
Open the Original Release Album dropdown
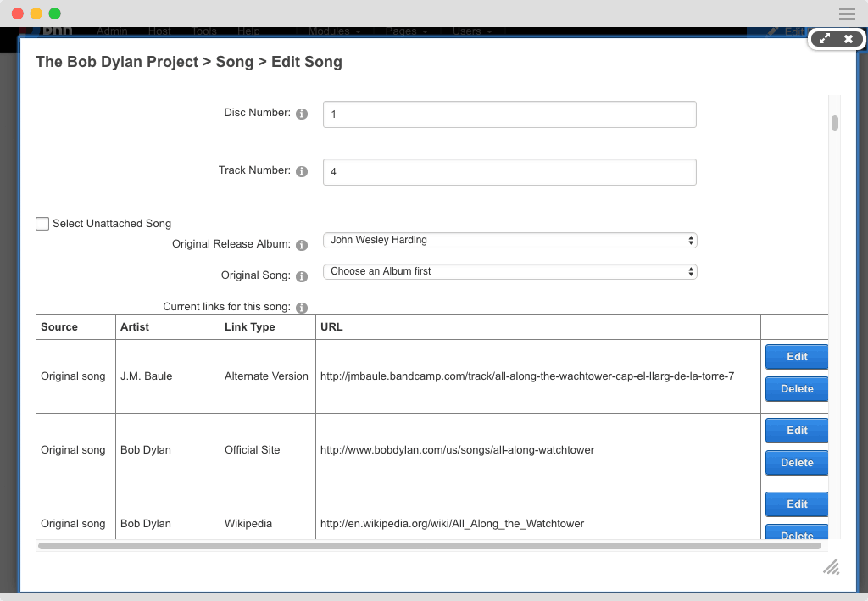509,240
